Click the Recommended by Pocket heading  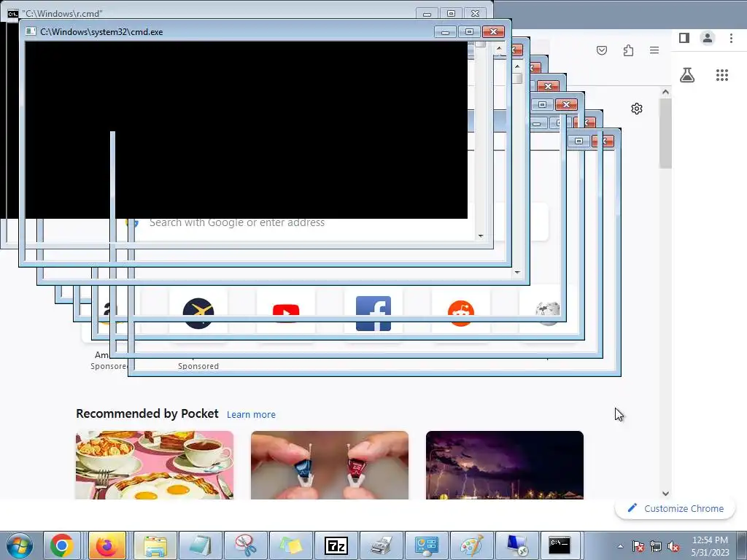tap(147, 413)
